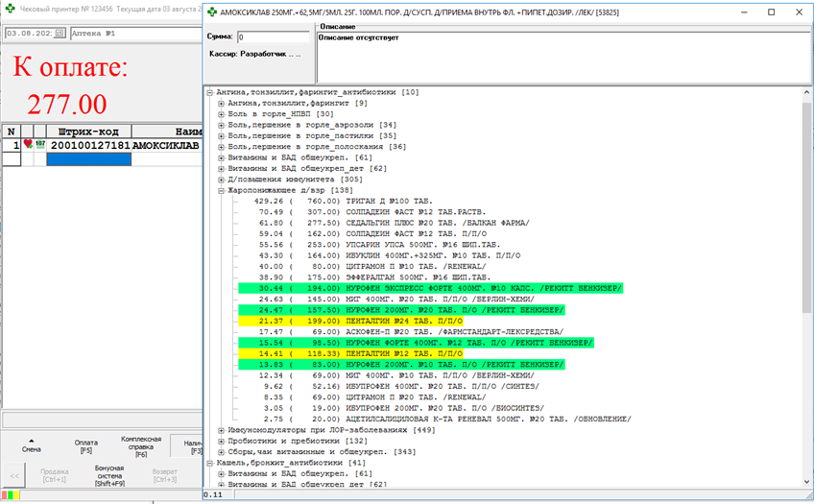Click the barcode cell 200100127181
Screen dimensions: 814x504
[88, 145]
